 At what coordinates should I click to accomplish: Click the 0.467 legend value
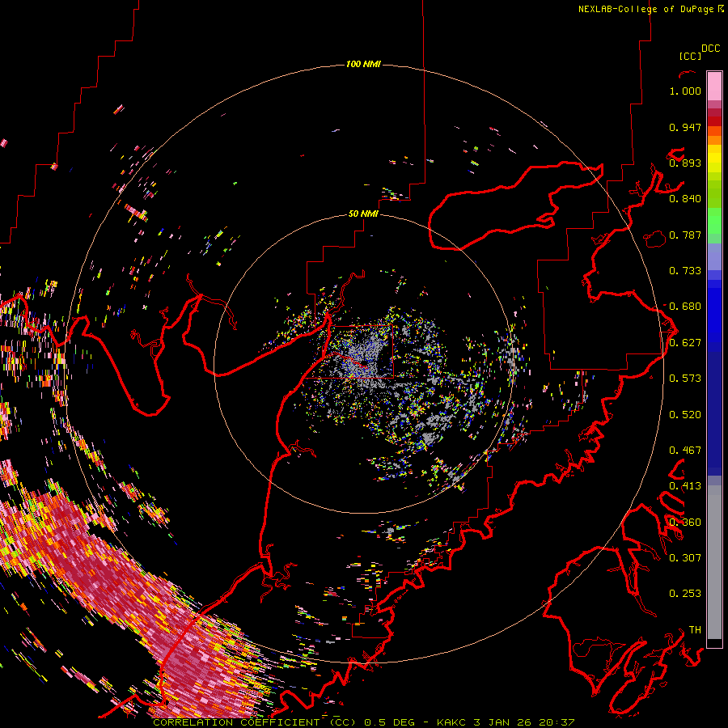pos(685,451)
